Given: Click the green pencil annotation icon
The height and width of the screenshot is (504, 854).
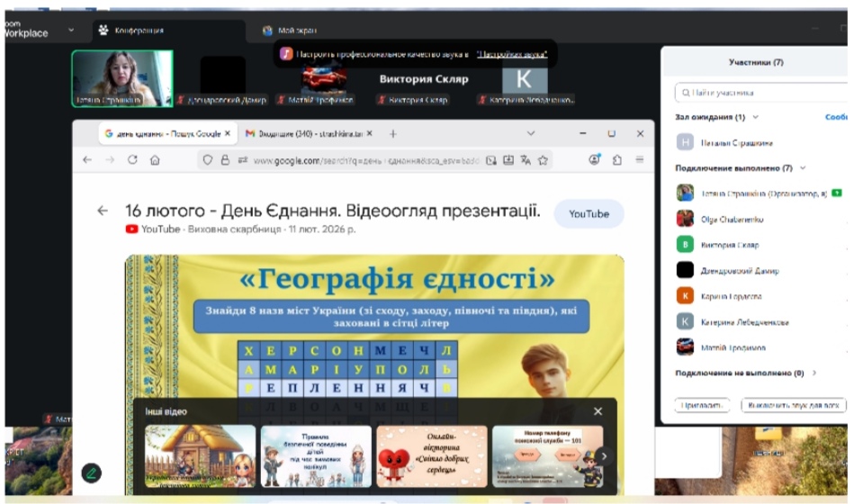Looking at the screenshot, I should click(x=91, y=472).
